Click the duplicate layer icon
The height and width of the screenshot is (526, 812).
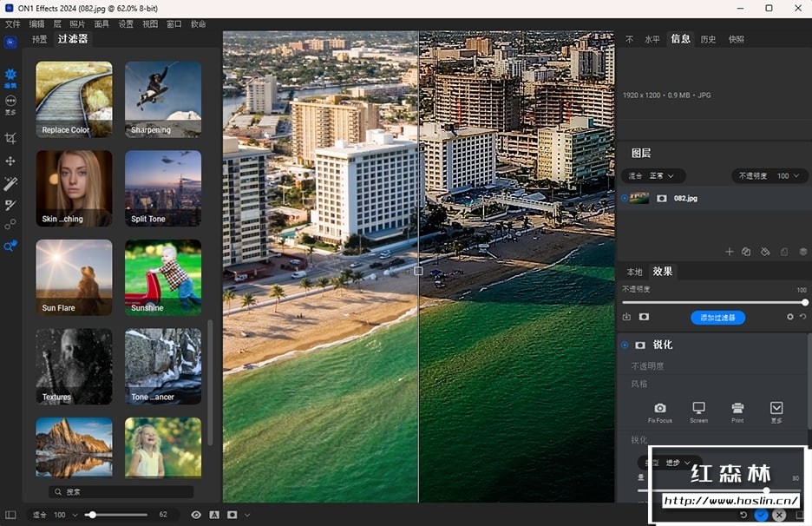tap(746, 252)
